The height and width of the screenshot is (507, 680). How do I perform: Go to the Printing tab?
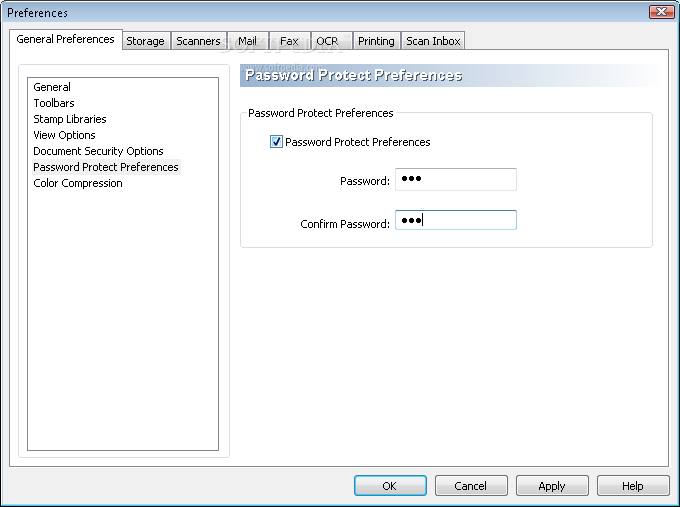376,41
